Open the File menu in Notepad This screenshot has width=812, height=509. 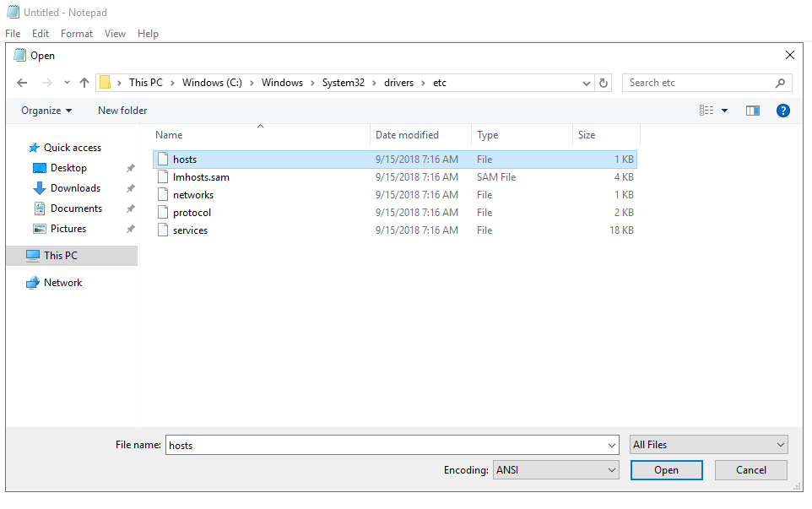[x=13, y=34]
